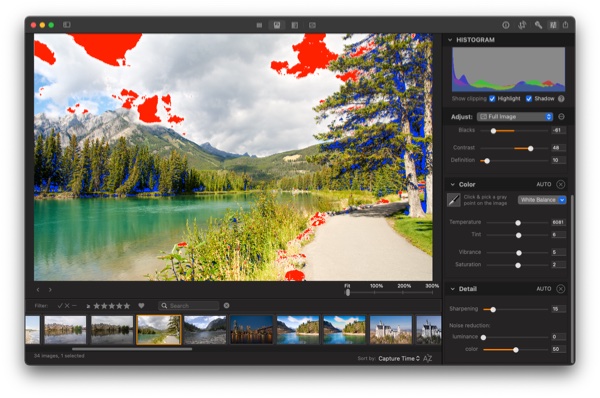Viewport: 600px width, 398px height.
Task: Switch to thumbnail grid view
Action: [259, 25]
